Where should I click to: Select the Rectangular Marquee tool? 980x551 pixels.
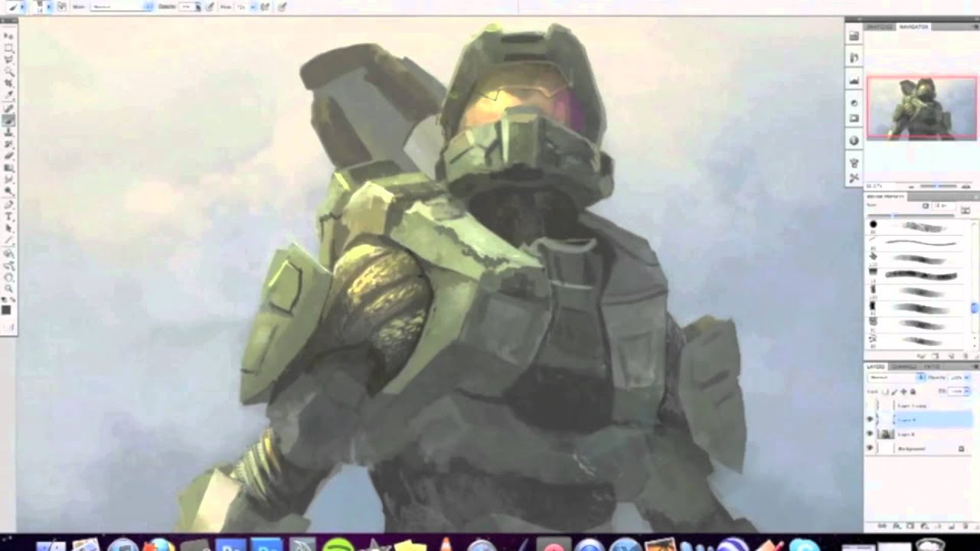(9, 47)
